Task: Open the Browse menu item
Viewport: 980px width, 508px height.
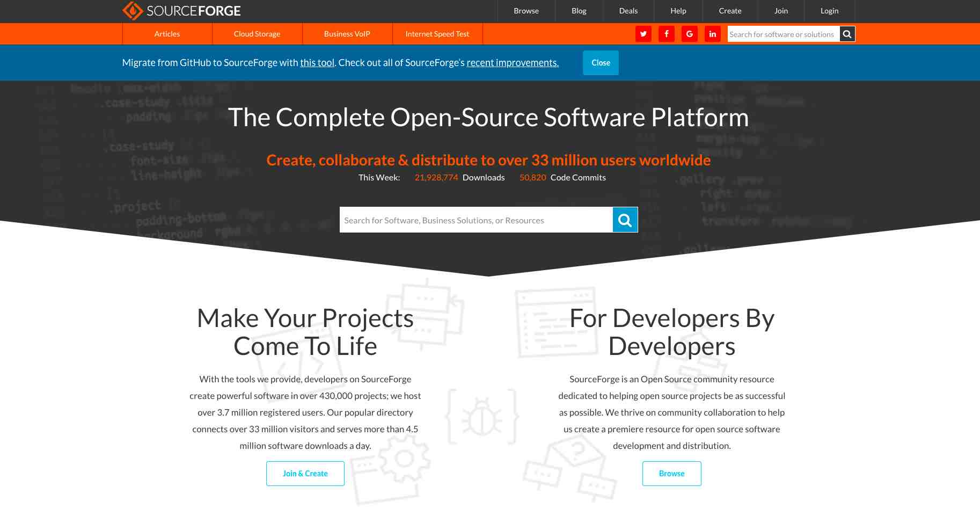Action: point(526,11)
